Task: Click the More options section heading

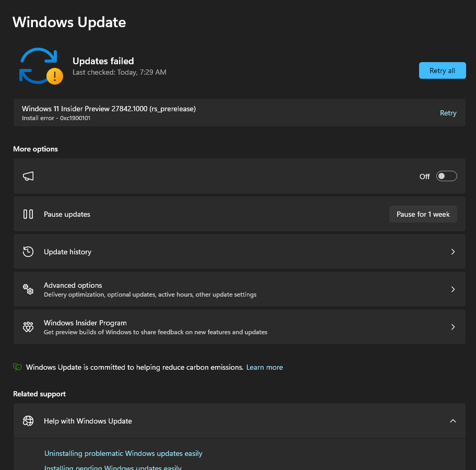Action: pyautogui.click(x=35, y=149)
